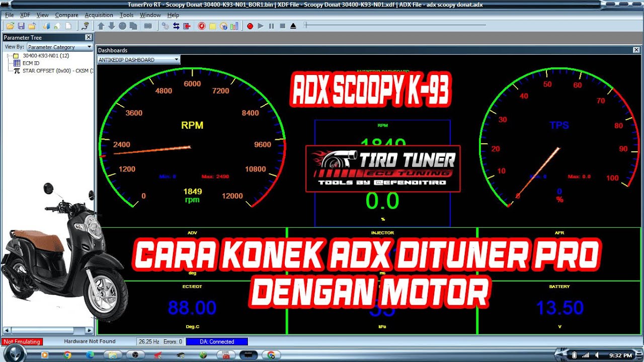This screenshot has width=644, height=362.
Task: Click the Save Bin floppy icon
Action: [x=21, y=26]
